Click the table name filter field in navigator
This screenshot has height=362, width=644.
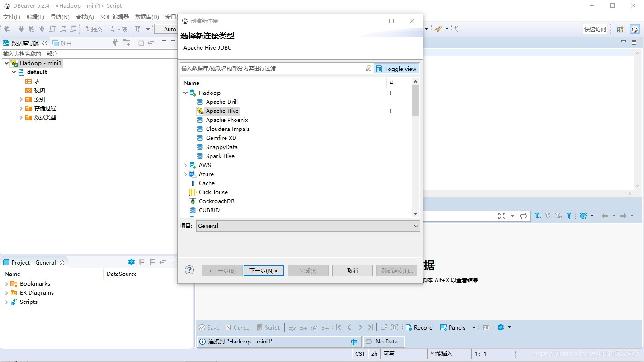[x=89, y=54]
